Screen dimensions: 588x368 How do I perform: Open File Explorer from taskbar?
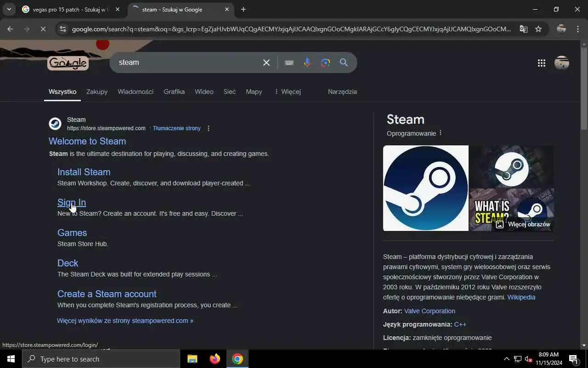(192, 359)
